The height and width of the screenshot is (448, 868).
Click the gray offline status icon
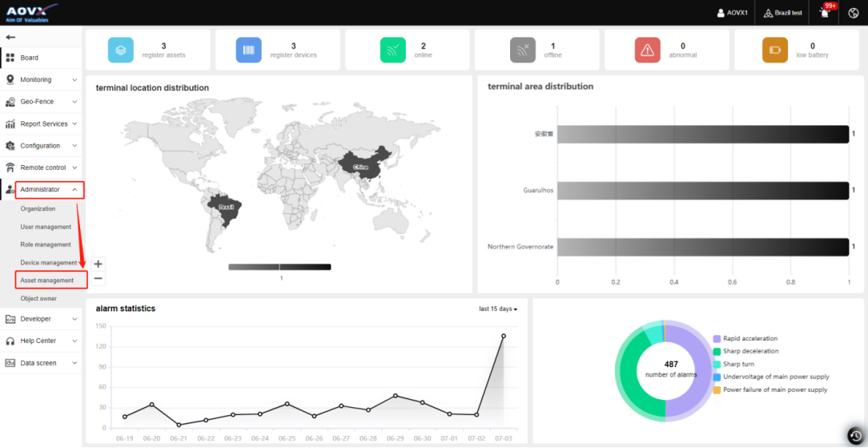coord(522,50)
